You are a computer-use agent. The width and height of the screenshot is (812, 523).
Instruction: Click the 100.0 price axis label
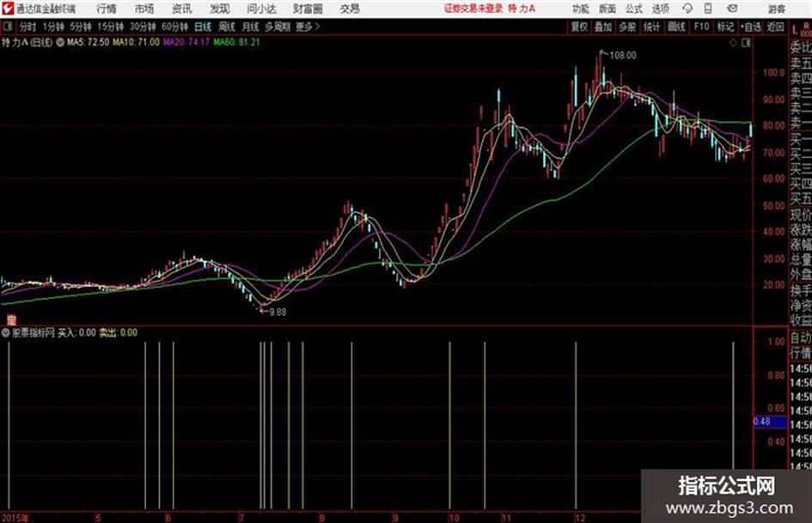pos(773,73)
